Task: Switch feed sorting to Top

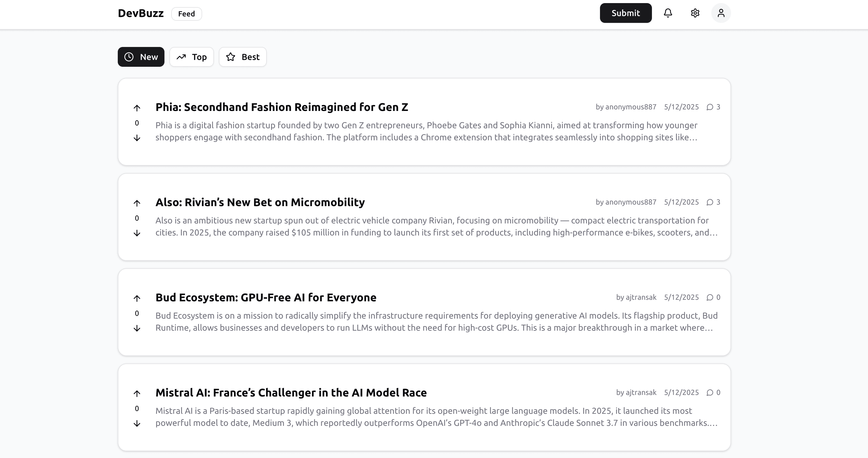Action: tap(191, 57)
